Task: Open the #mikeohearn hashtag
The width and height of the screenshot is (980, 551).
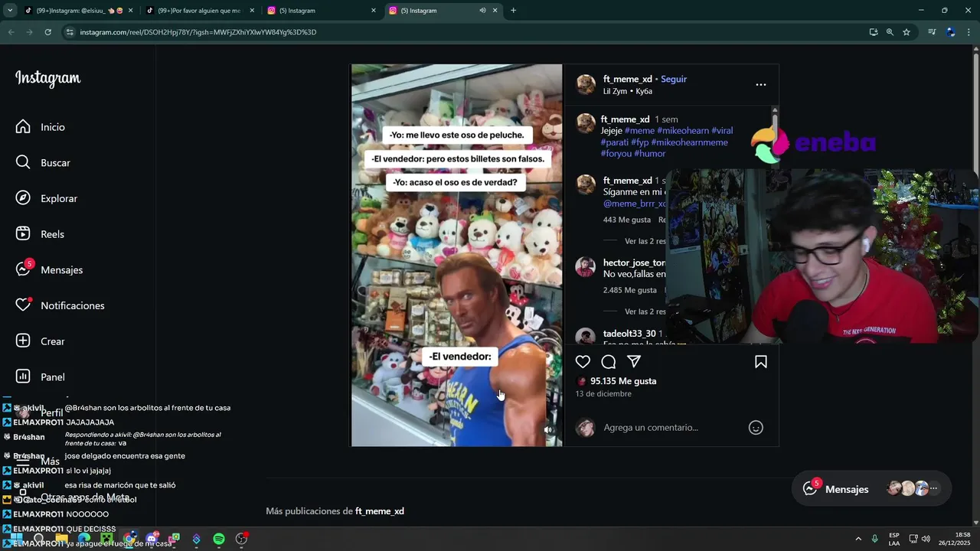Action: 683,131
